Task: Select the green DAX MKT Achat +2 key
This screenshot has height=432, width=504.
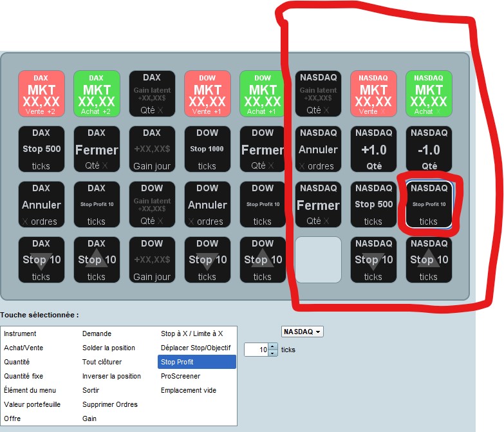Action: click(x=97, y=93)
